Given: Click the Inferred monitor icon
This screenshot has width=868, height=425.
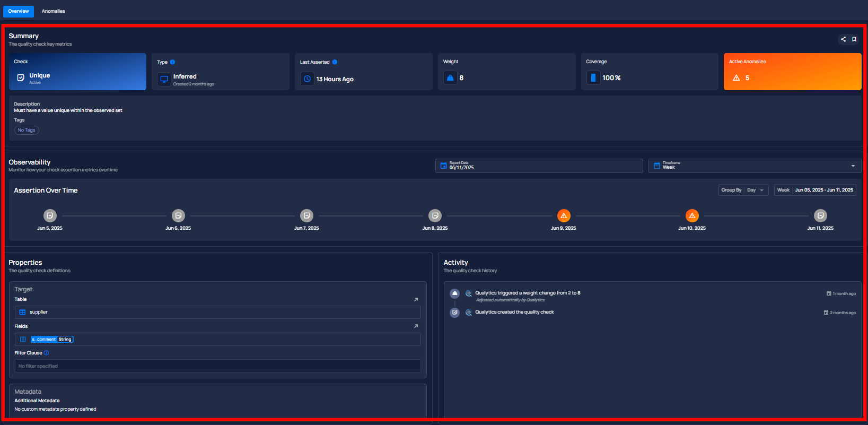Looking at the screenshot, I should click(x=164, y=79).
